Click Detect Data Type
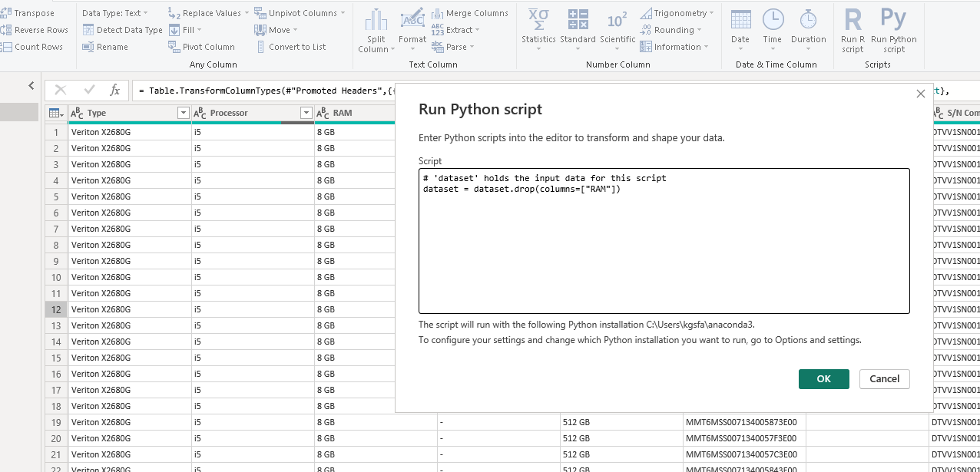Image resolution: width=980 pixels, height=472 pixels. tap(122, 30)
